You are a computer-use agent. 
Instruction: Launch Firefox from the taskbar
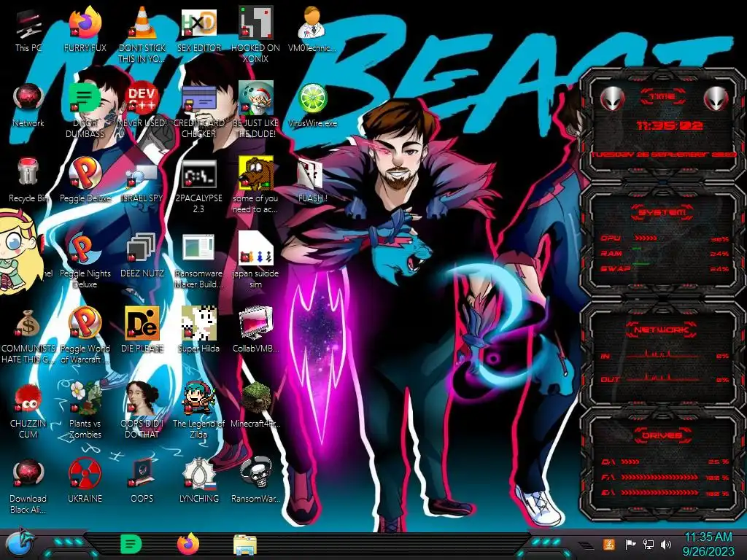pos(188,544)
